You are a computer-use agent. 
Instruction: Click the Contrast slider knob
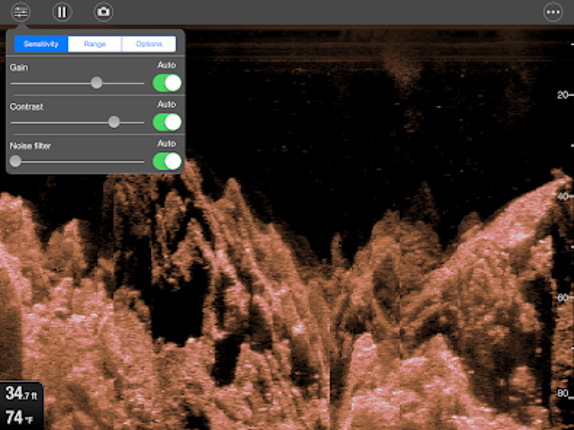click(114, 122)
